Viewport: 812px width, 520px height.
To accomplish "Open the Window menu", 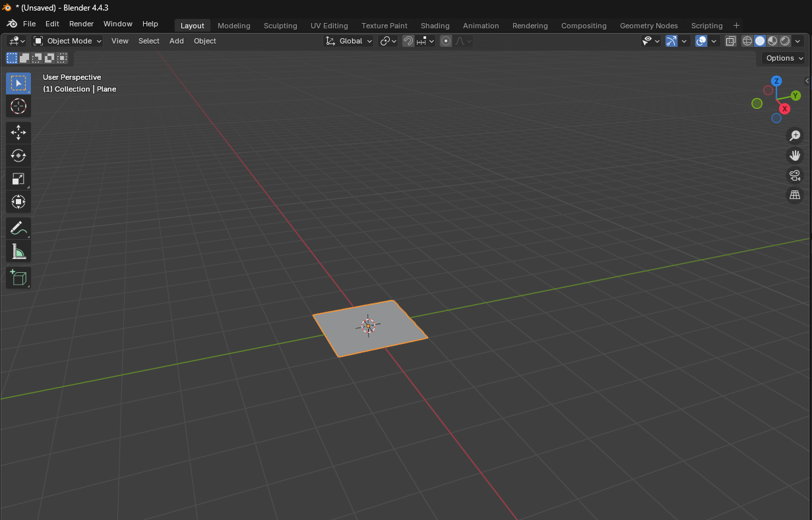I will coord(118,24).
